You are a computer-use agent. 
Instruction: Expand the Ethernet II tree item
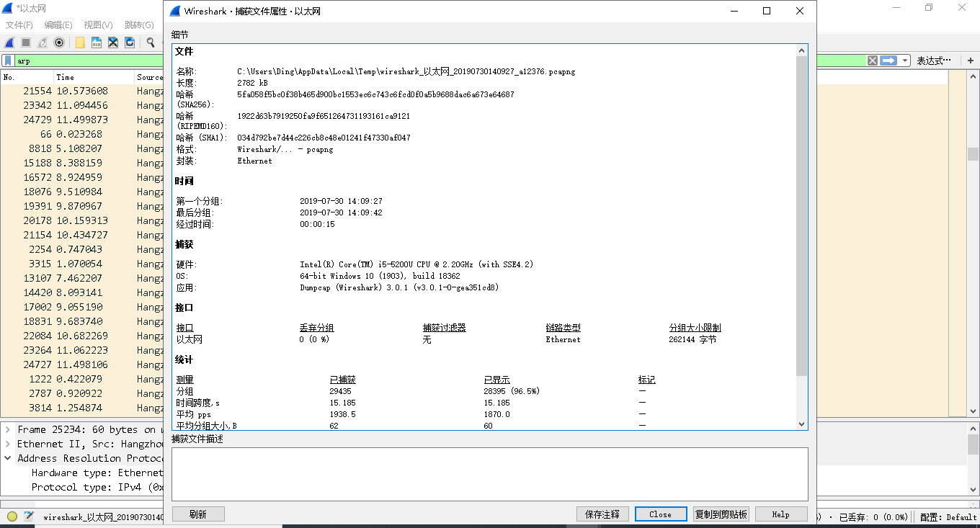click(x=8, y=444)
